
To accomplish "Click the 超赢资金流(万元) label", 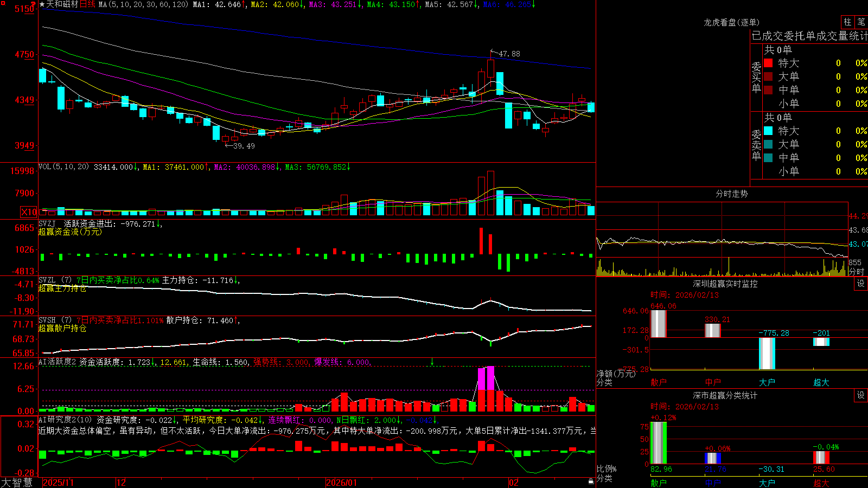I will pyautogui.click(x=70, y=232).
